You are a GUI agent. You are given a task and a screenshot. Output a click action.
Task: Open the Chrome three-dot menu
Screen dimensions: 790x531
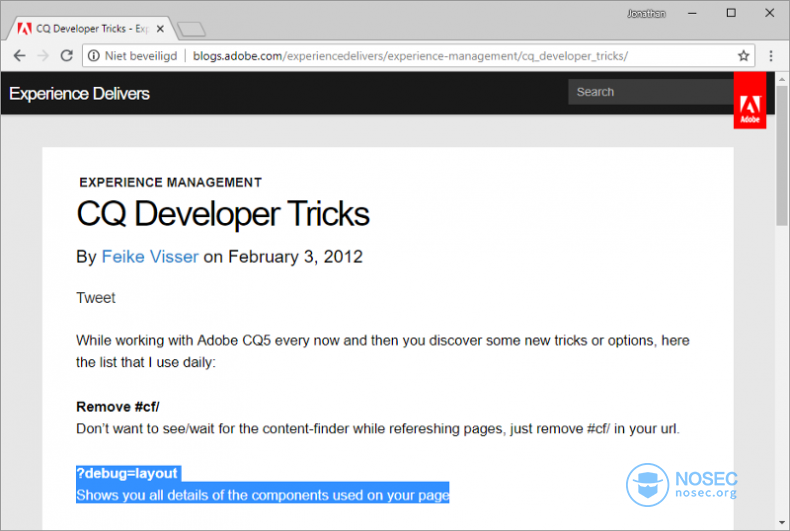(x=771, y=56)
